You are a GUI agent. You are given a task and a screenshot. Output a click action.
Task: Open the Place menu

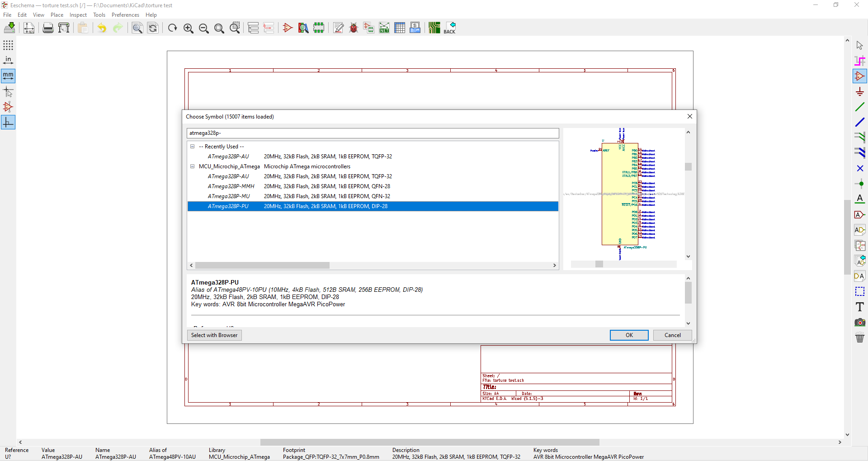click(57, 15)
